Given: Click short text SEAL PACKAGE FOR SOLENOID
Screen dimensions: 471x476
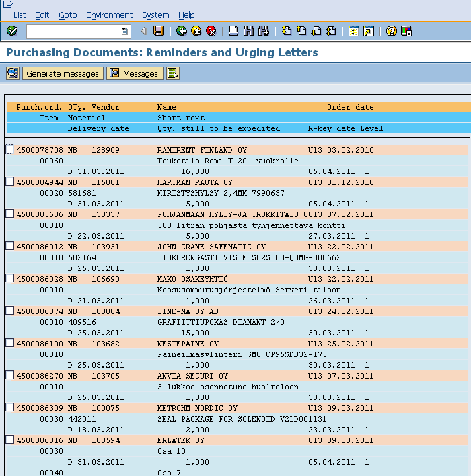Looking at the screenshot, I should (x=217, y=419).
